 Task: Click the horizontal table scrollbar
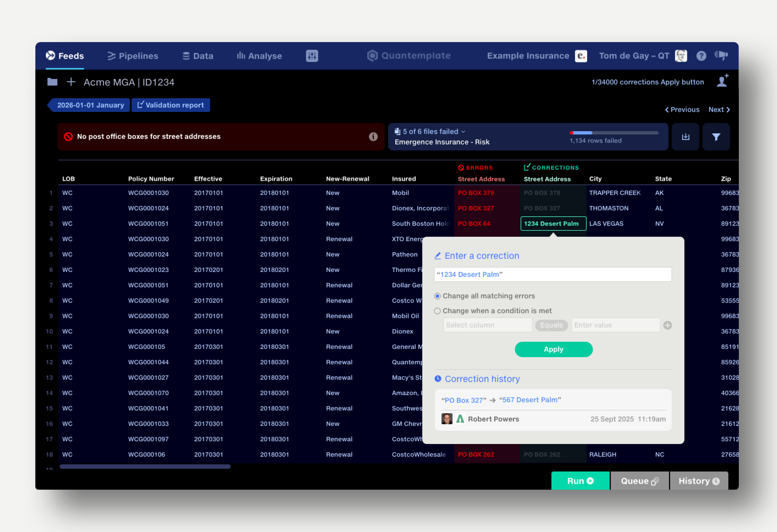coord(145,466)
